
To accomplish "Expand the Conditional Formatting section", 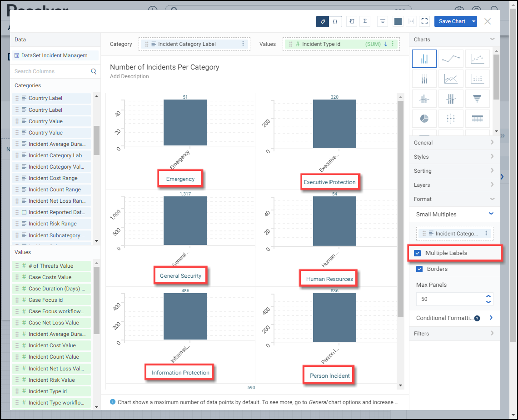I will tap(491, 318).
